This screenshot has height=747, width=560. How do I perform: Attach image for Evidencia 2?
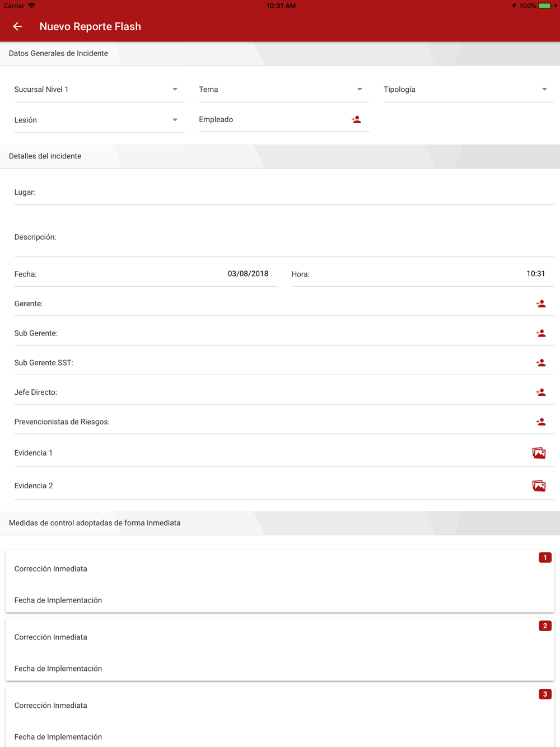point(539,485)
